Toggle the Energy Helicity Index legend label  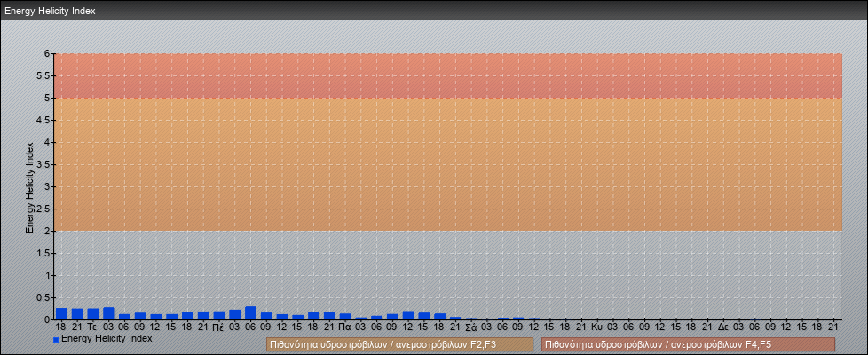pos(107,338)
